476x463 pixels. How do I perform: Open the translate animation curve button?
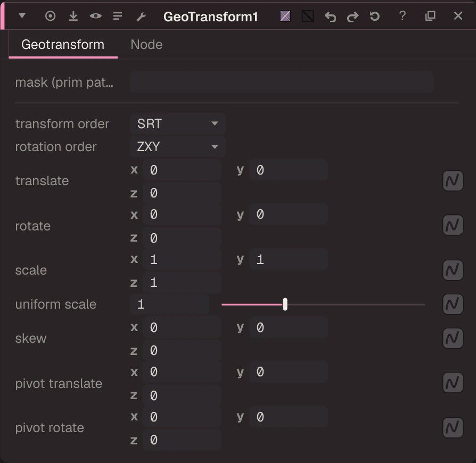[x=453, y=181]
